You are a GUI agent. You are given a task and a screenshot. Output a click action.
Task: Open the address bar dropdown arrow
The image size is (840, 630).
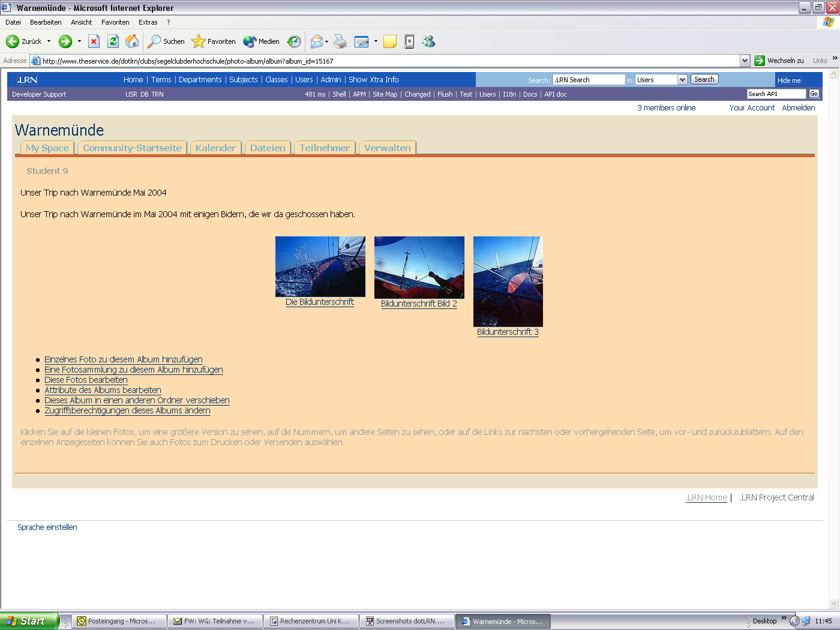tap(745, 60)
